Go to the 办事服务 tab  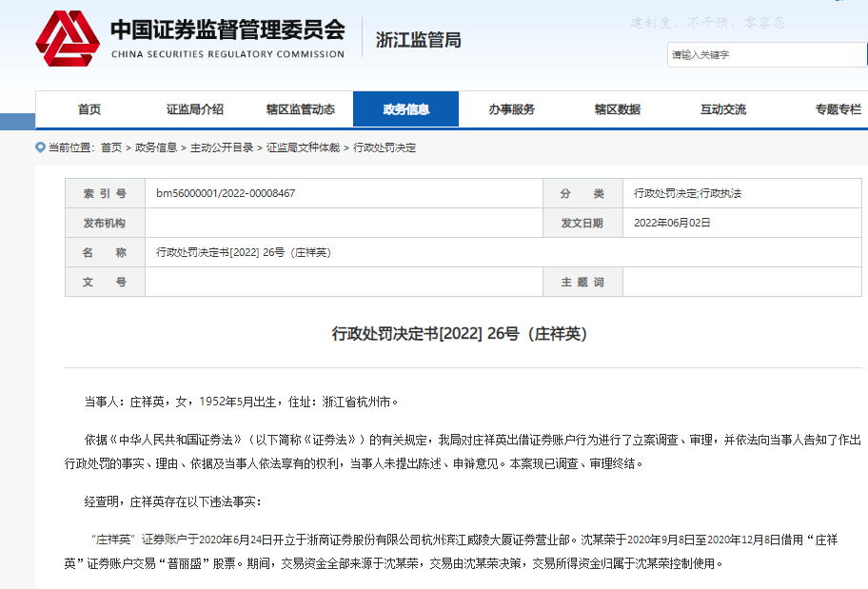511,109
